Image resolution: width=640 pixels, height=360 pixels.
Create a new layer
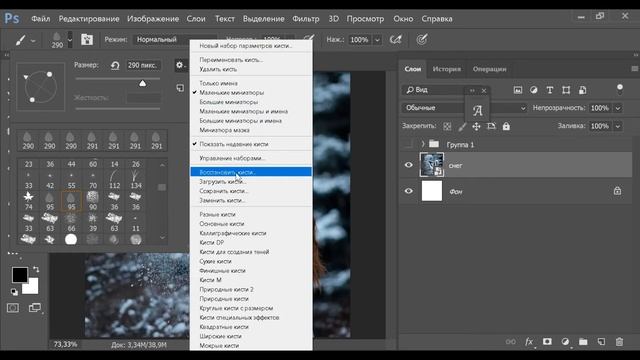click(601, 342)
